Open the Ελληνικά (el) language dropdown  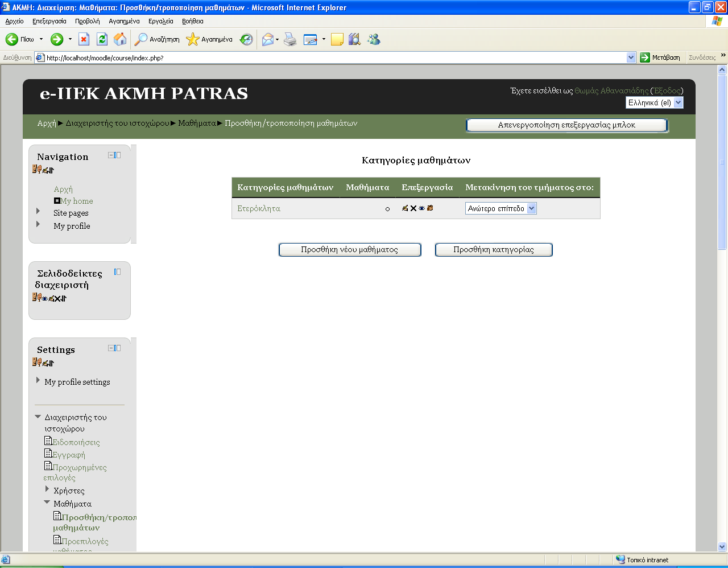(x=654, y=103)
